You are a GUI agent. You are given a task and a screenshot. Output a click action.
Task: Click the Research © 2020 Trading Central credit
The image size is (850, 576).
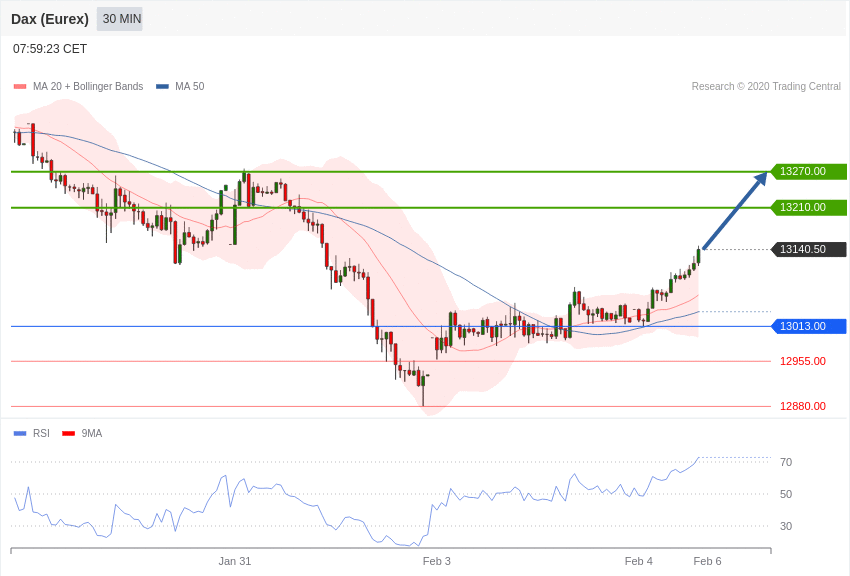(x=766, y=87)
